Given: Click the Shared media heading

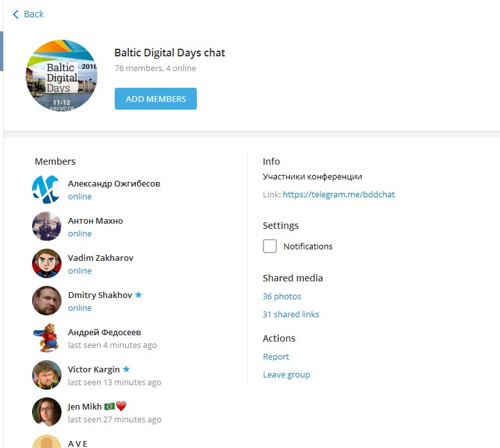Looking at the screenshot, I should coord(293,278).
